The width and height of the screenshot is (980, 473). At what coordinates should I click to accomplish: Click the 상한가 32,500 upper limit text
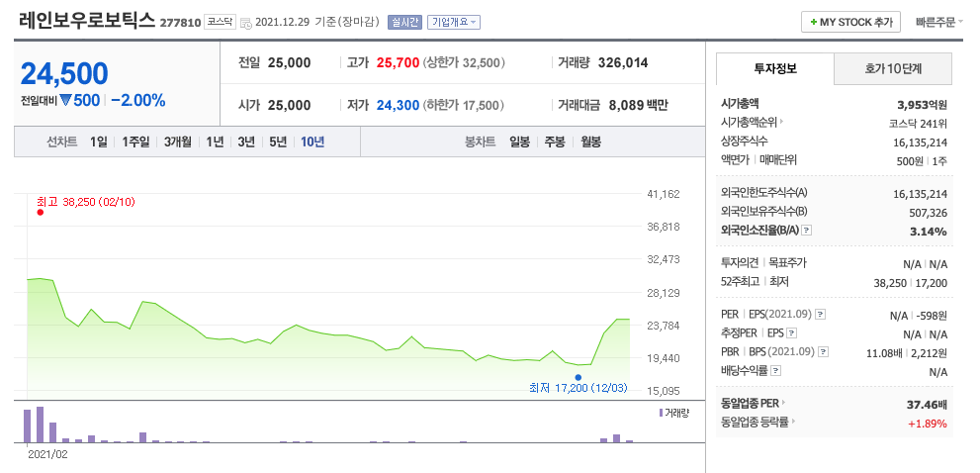[x=464, y=63]
